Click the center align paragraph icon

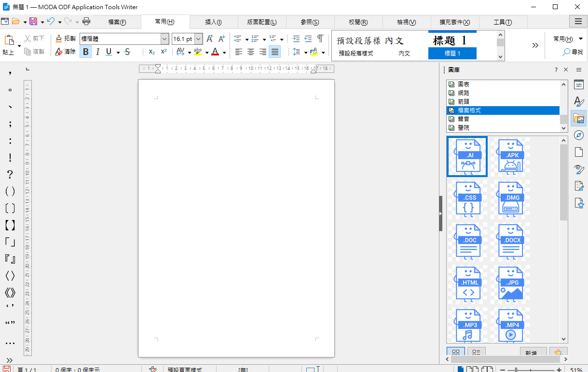tap(251, 52)
